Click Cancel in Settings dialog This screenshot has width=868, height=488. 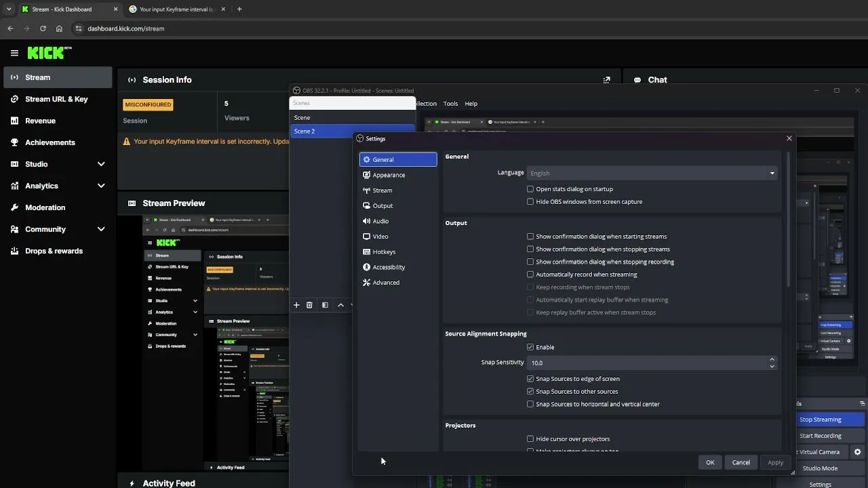pyautogui.click(x=741, y=462)
